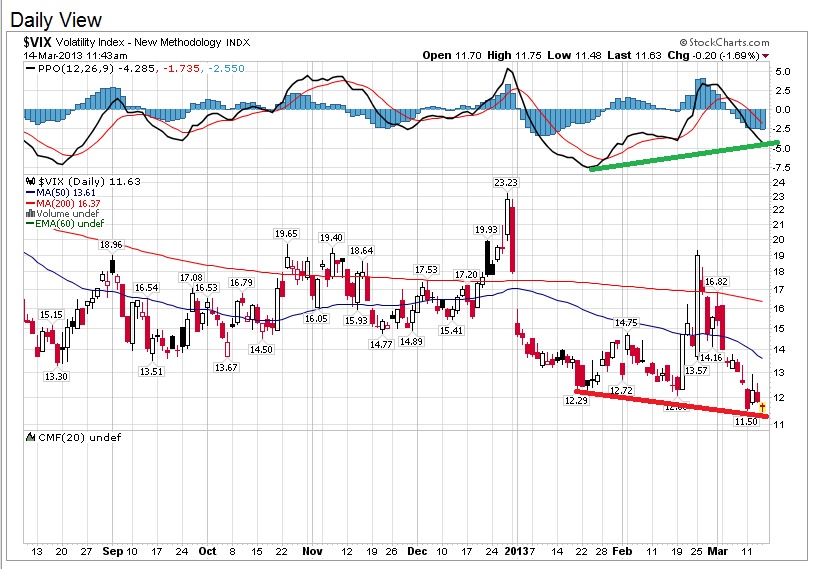This screenshot has height=569, width=817.
Task: Click the 'Low 11.48' quote value
Action: click(x=574, y=55)
